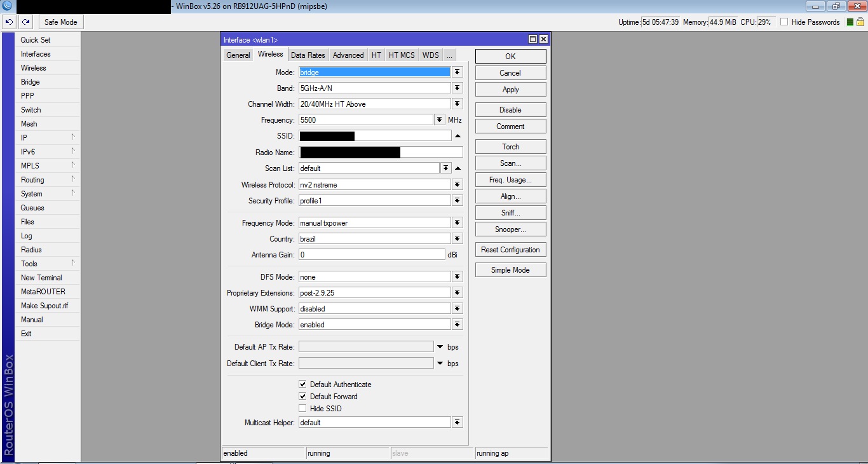
Task: Expand Default AP Tx Rate with down arrow
Action: pyautogui.click(x=440, y=347)
